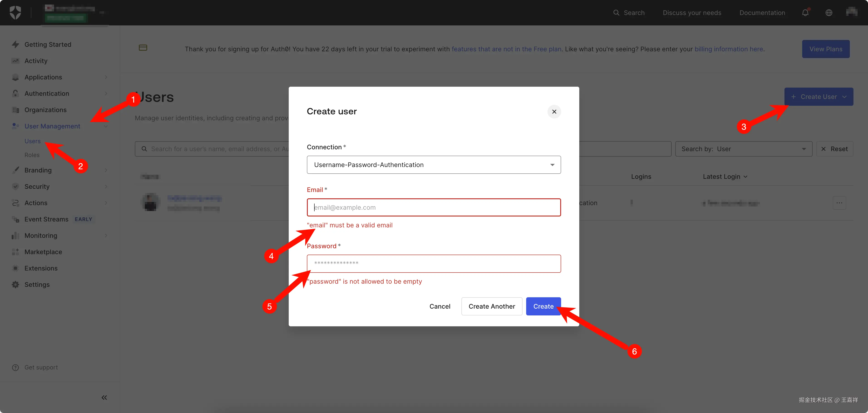The image size is (868, 413).
Task: Open the Search by User dropdown
Action: click(743, 149)
